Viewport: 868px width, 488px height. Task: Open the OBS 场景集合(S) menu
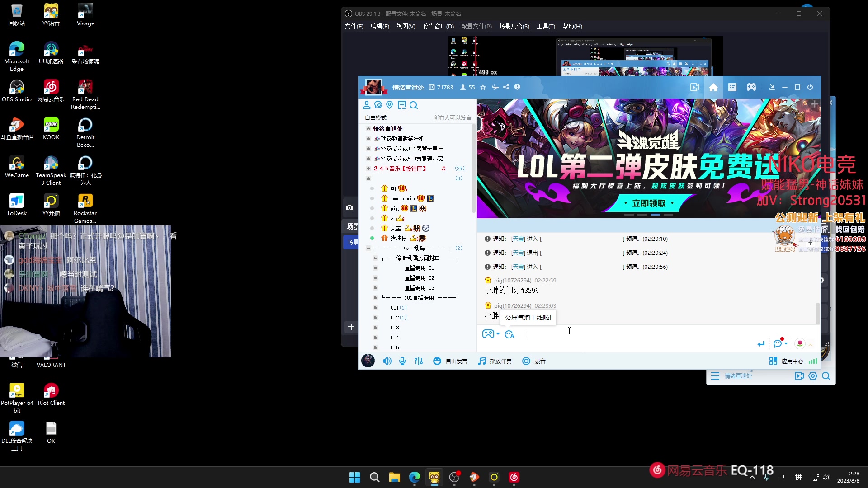pos(514,27)
